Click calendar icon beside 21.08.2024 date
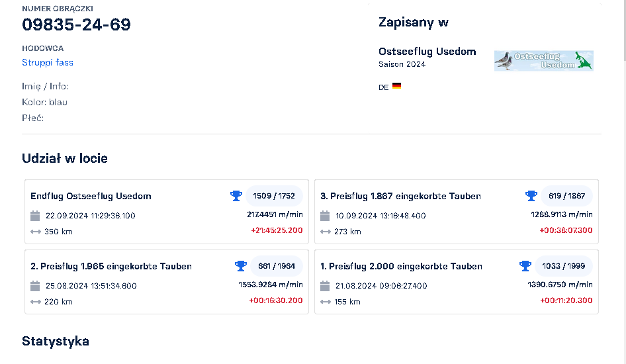 pos(325,286)
